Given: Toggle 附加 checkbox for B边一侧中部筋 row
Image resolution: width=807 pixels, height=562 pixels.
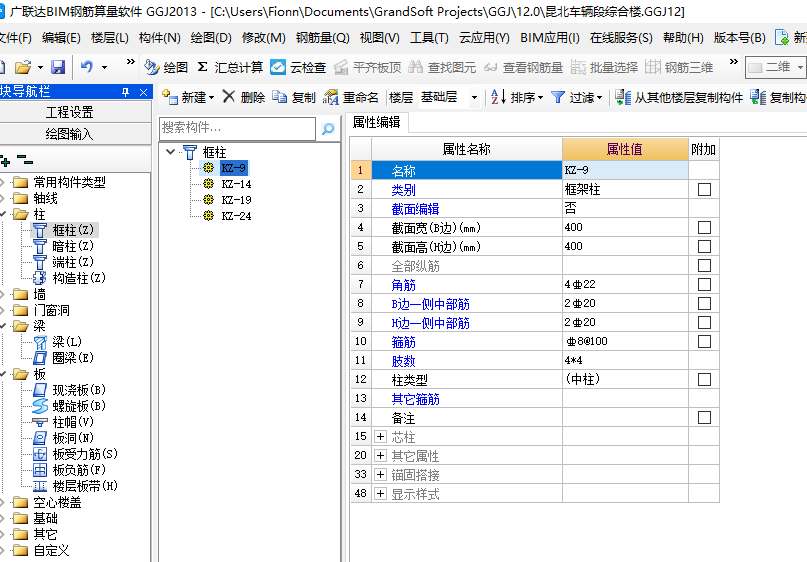Looking at the screenshot, I should click(x=704, y=304).
